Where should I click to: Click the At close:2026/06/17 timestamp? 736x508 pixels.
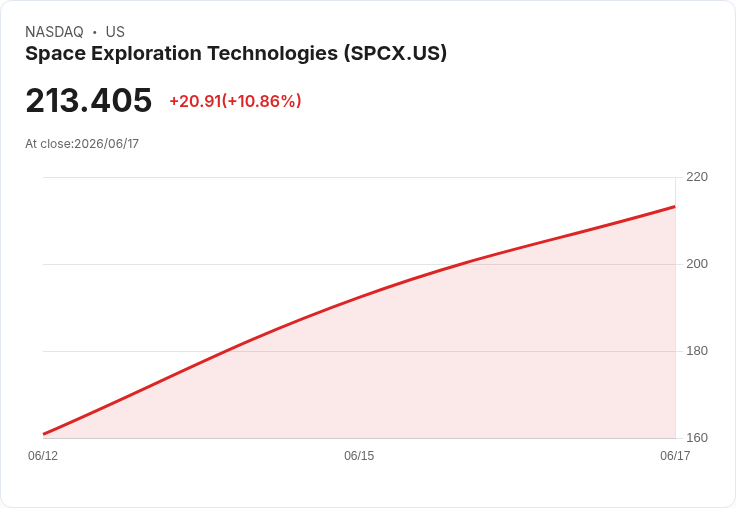pos(82,144)
